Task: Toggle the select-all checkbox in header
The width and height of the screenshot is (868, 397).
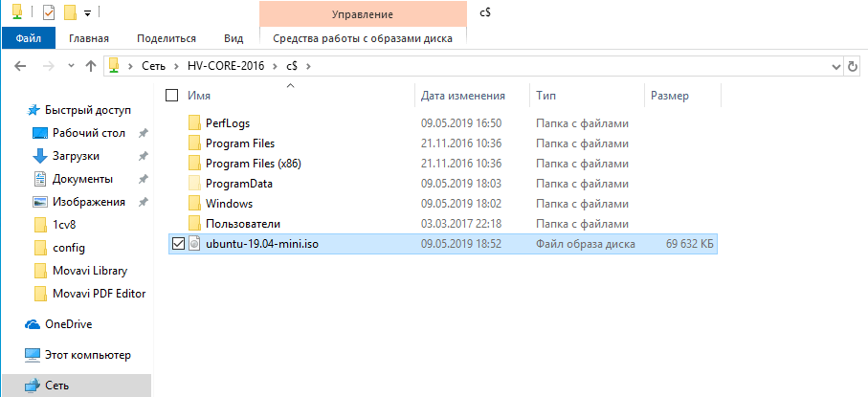Action: (x=171, y=96)
